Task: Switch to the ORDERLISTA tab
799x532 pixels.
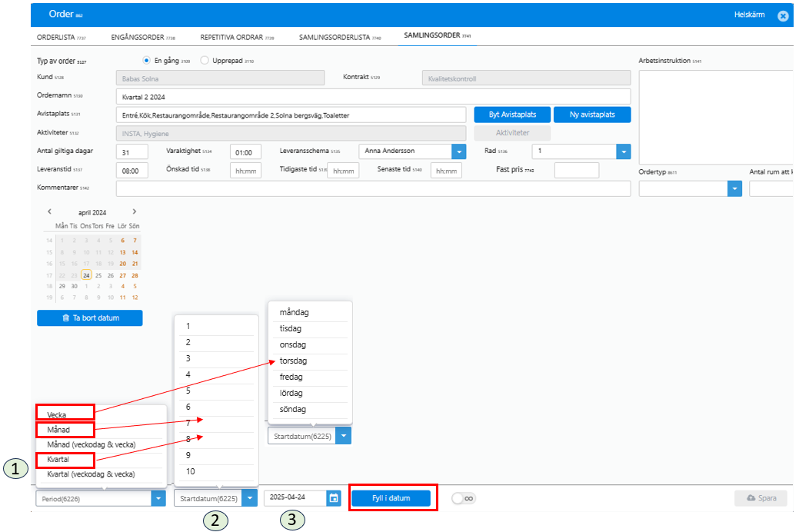Action: tap(62, 37)
